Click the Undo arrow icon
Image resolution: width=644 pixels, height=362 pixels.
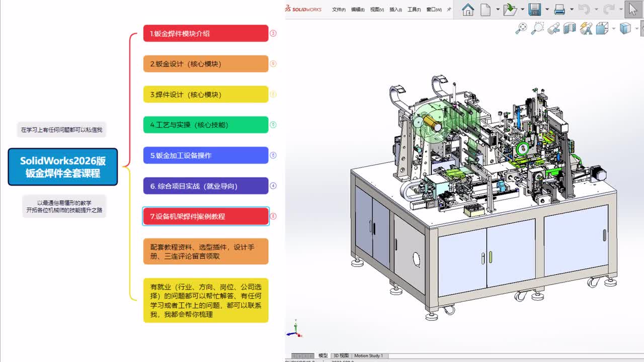pos(584,9)
